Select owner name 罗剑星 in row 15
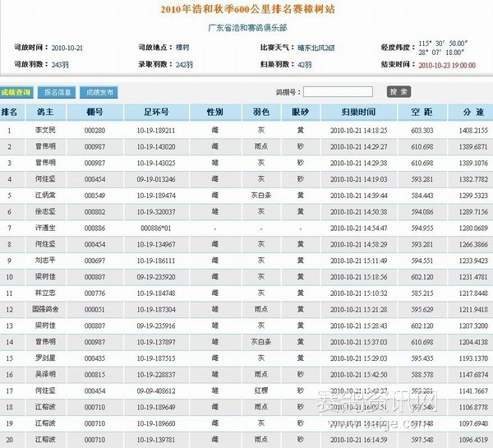 (45, 358)
